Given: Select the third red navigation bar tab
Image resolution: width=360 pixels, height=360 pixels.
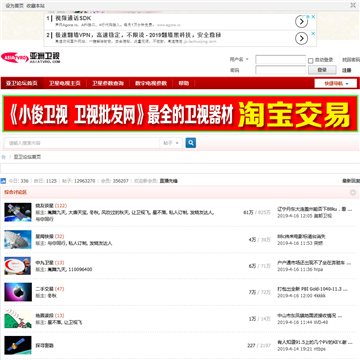Looking at the screenshot, I should (108, 83).
